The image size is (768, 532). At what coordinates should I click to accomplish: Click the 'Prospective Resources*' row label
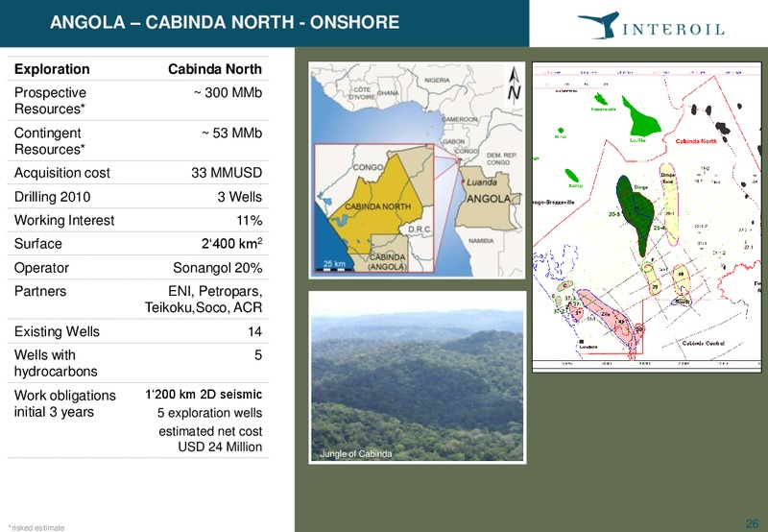point(50,101)
